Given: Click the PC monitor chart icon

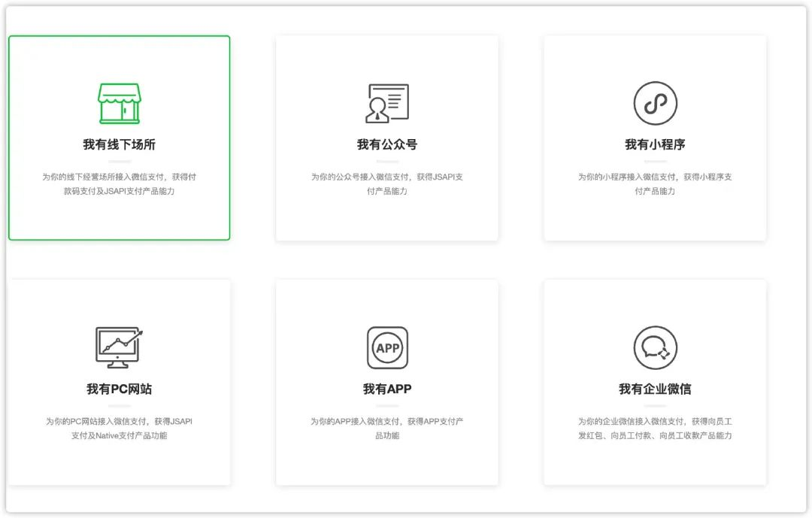Looking at the screenshot, I should (119, 347).
